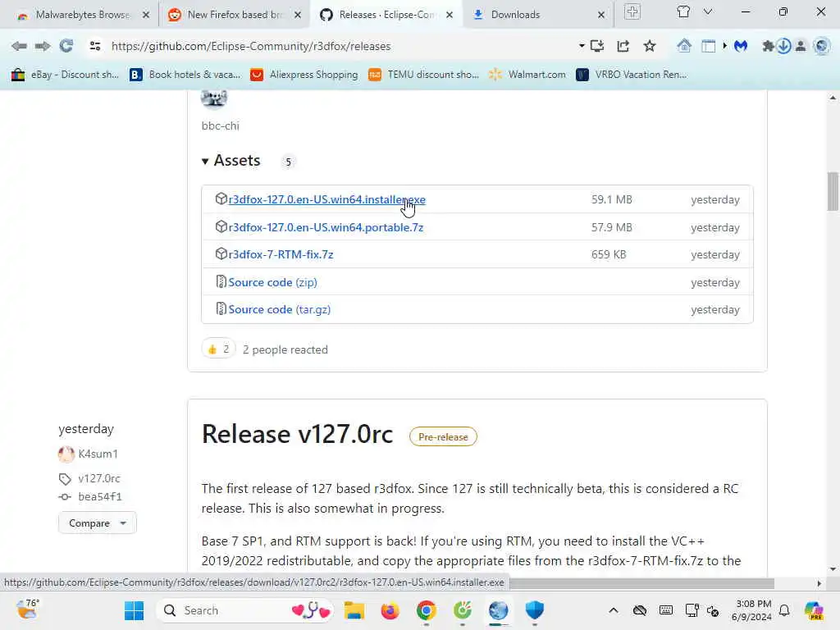Download Source code (tar.gz)
Viewport: 840px width, 630px height.
(279, 309)
